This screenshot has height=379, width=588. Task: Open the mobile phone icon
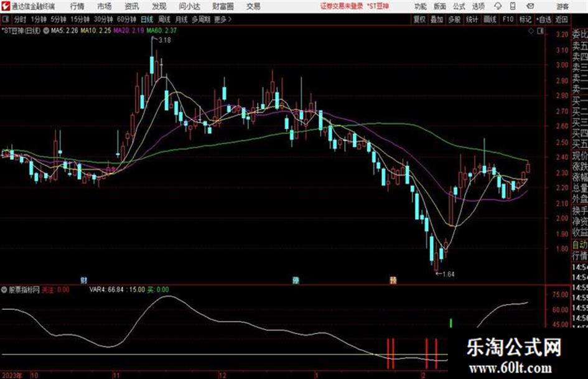pos(513,6)
